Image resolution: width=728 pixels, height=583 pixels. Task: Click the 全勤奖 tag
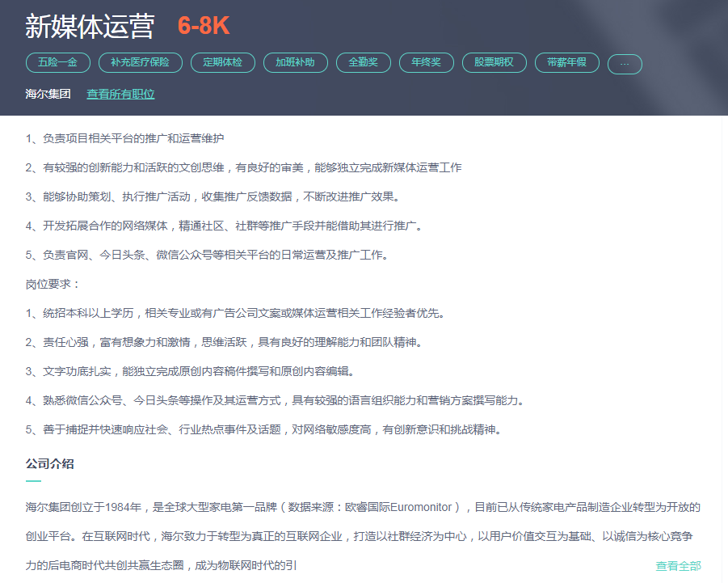coord(364,63)
